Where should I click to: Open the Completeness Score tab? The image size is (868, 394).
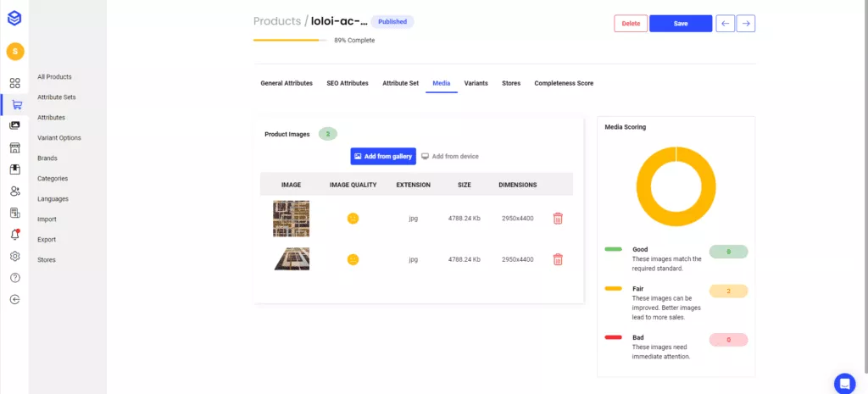[x=564, y=83]
